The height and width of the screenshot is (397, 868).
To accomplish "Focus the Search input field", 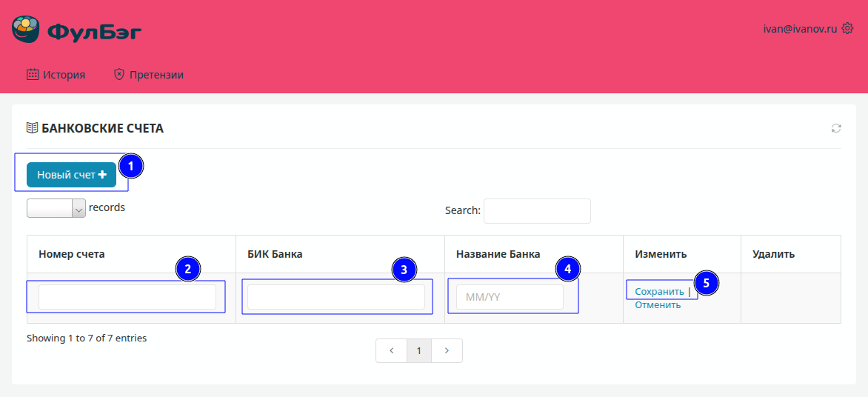I will coord(537,210).
